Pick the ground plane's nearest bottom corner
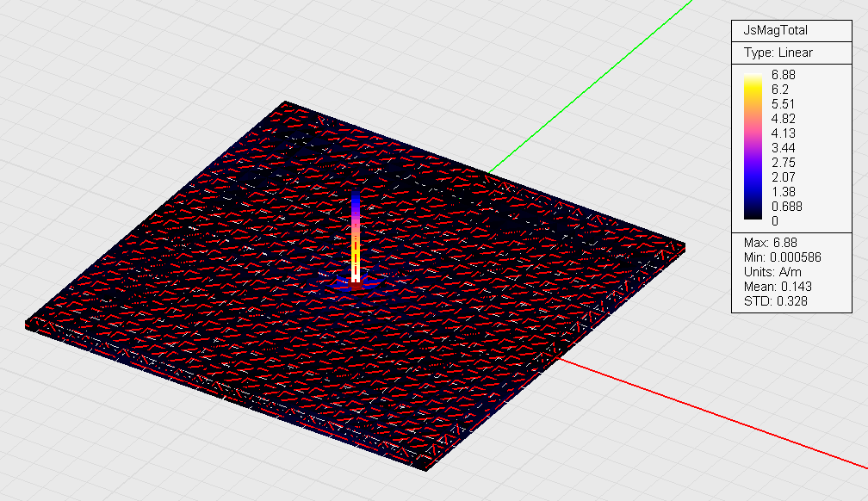Image resolution: width=868 pixels, height=501 pixels. tap(426, 465)
